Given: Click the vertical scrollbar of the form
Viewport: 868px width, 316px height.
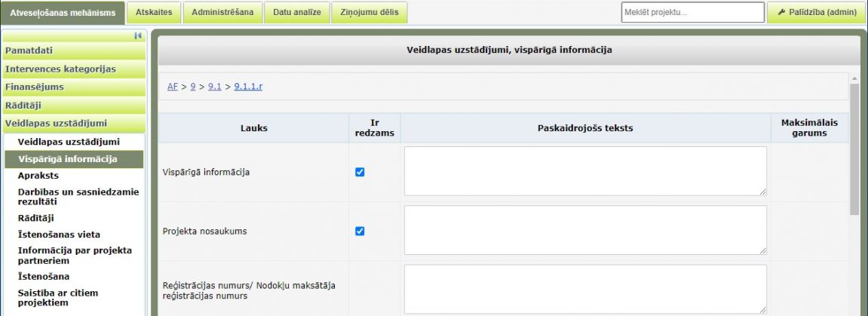Looking at the screenshot, I should [x=854, y=151].
